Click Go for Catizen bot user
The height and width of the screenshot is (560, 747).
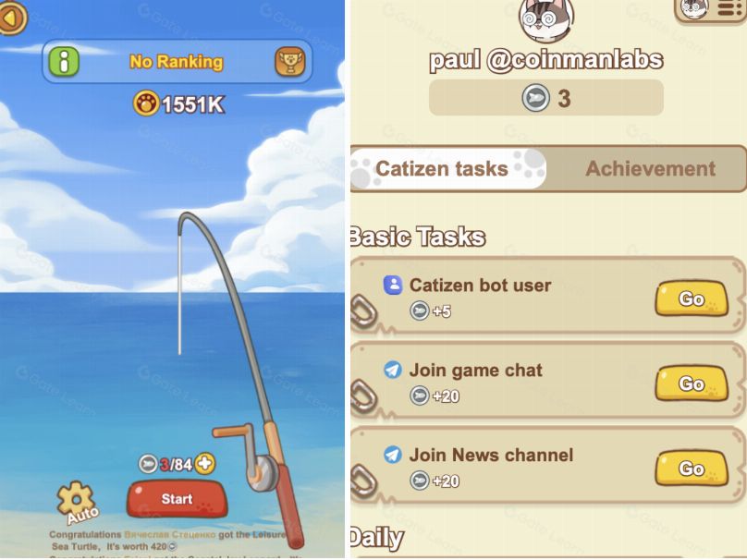pos(692,298)
